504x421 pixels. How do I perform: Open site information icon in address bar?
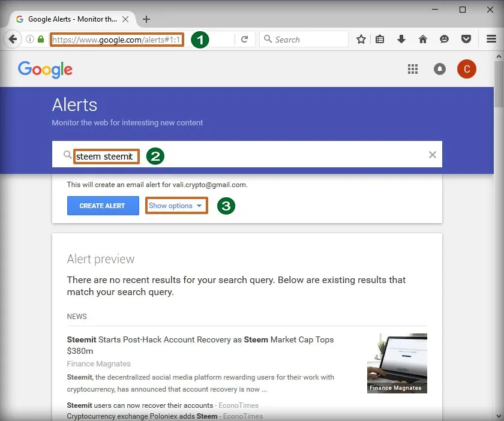[x=30, y=39]
